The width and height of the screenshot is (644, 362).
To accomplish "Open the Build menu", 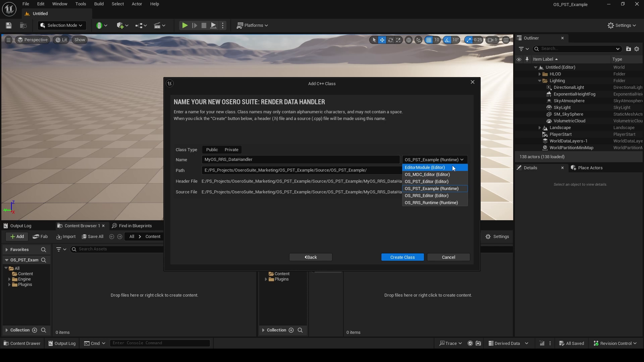I will tap(99, 4).
